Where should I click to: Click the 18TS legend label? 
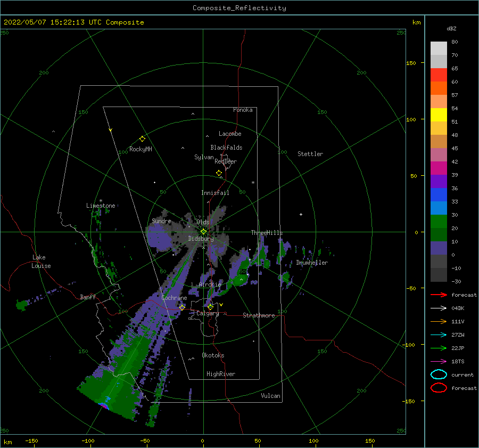coord(458,362)
